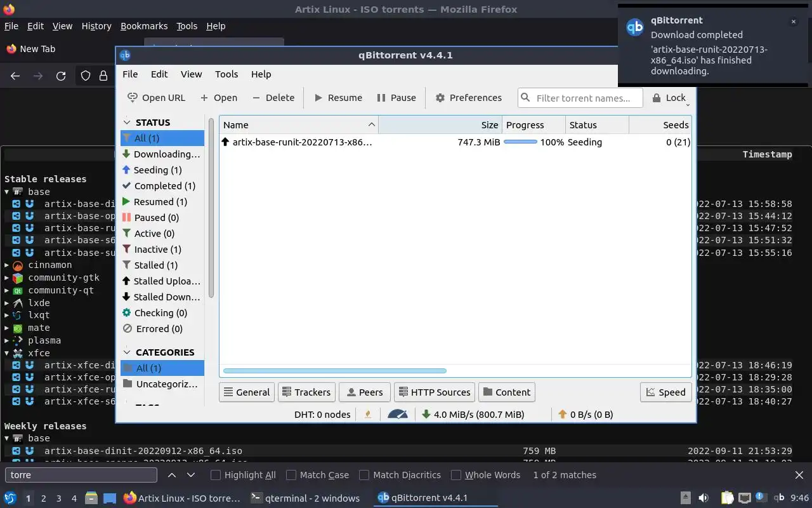Switch to the Trackers tab
Screen dimensions: 812x508
(x=306, y=392)
